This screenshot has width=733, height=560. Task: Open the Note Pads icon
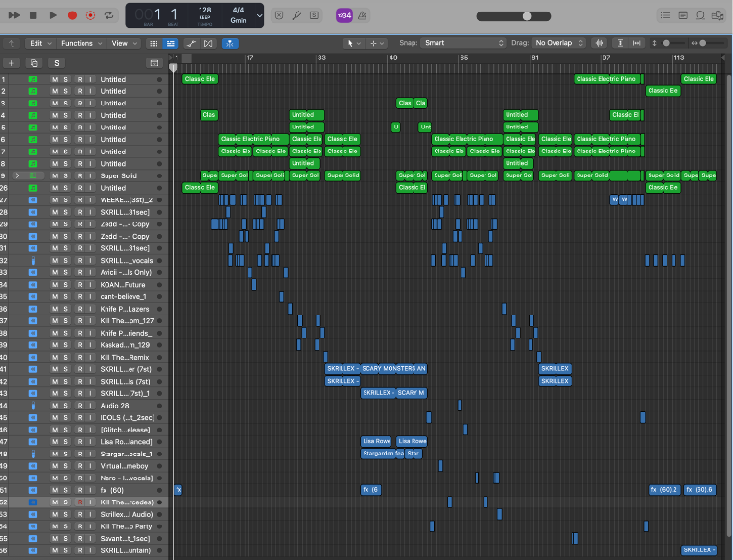tap(683, 15)
